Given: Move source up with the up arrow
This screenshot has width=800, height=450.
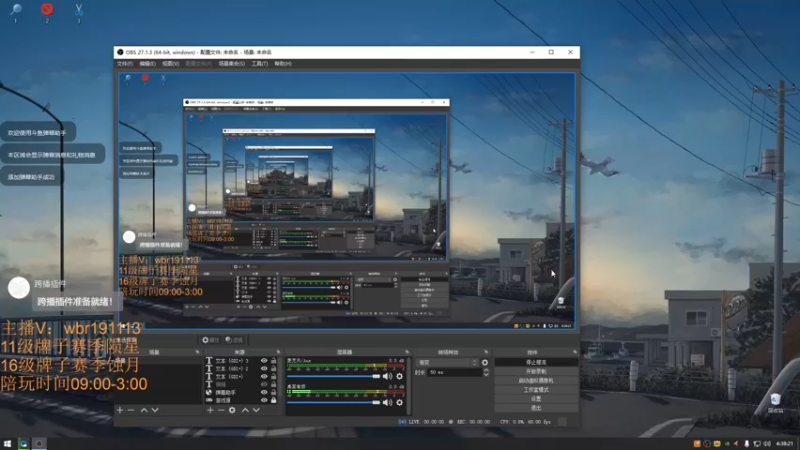Looking at the screenshot, I should pos(245,410).
